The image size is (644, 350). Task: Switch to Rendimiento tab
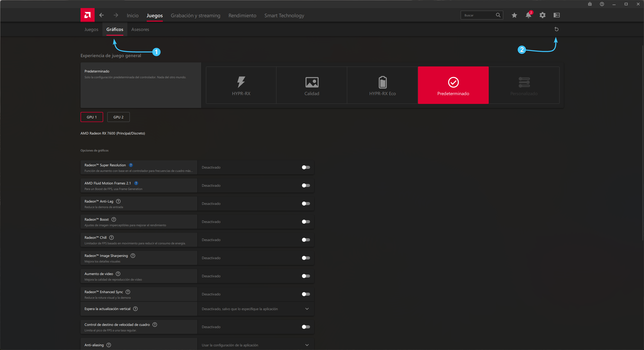point(242,15)
